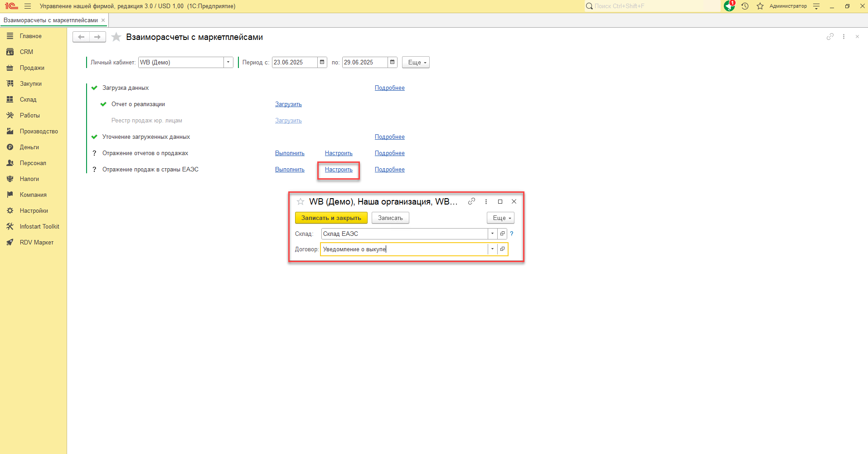Viewport: 868px width, 454px height.
Task: Click the back navigation arrow
Action: point(81,37)
